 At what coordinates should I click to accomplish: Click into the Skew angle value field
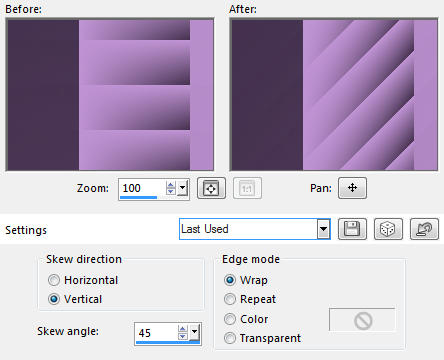pyautogui.click(x=156, y=333)
